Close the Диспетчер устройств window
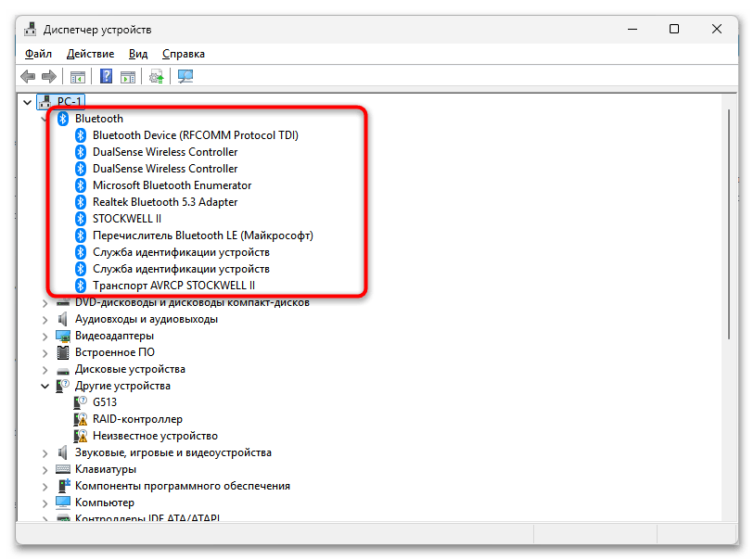Image resolution: width=754 pixels, height=560 pixels. coord(717,30)
